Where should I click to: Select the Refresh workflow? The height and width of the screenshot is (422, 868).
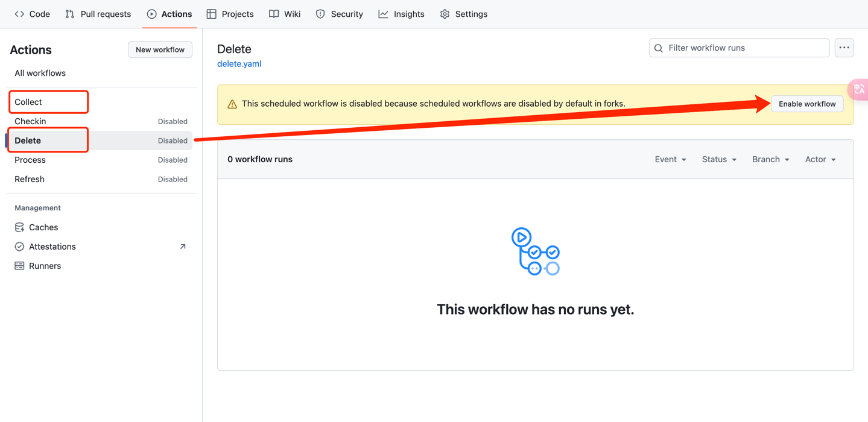click(100, 179)
